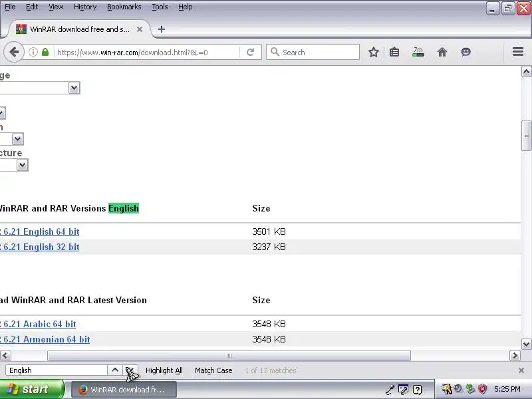Download 6.21 English 32 bit link
532x399 pixels.
click(40, 247)
